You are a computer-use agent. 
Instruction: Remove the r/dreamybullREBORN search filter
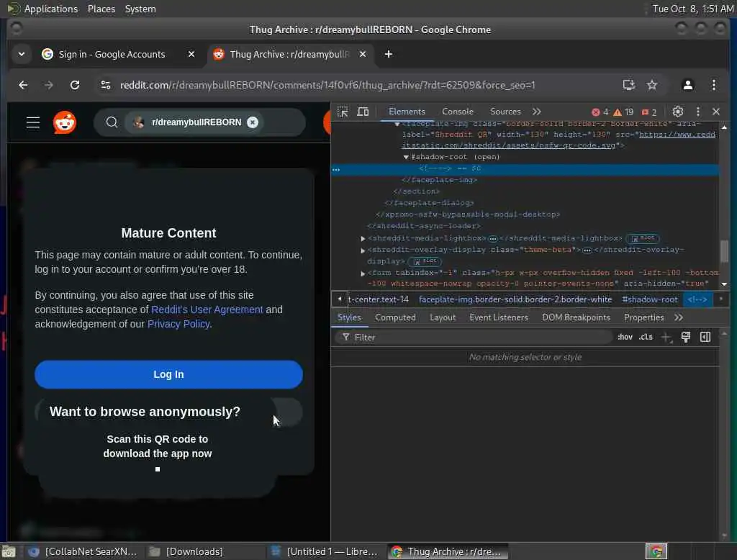coord(253,122)
